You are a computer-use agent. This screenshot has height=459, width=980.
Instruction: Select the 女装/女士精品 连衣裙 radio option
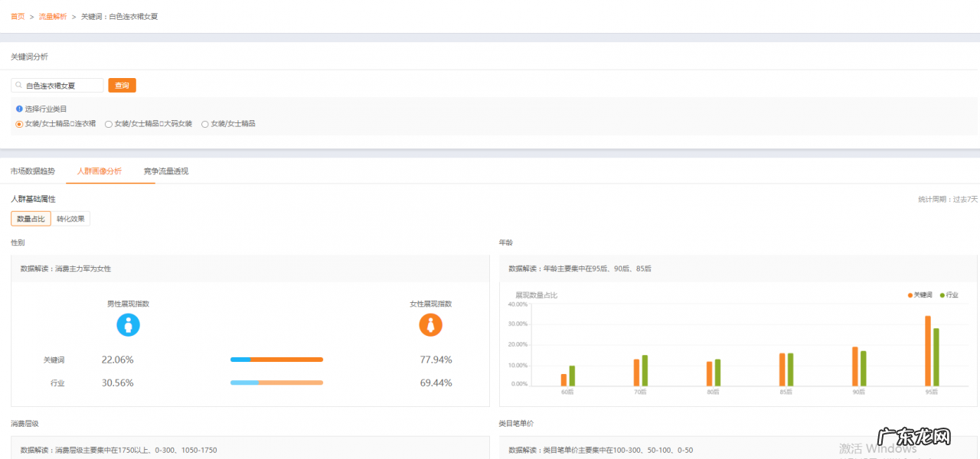(x=20, y=124)
